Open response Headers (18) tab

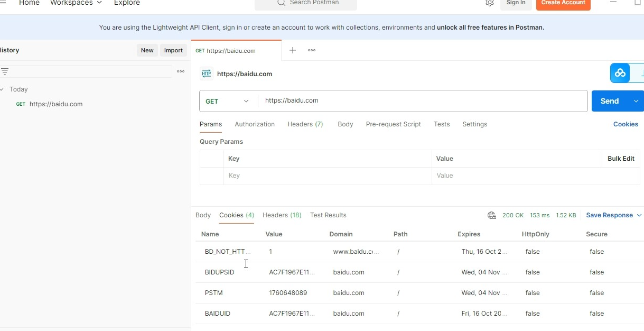[x=282, y=215]
